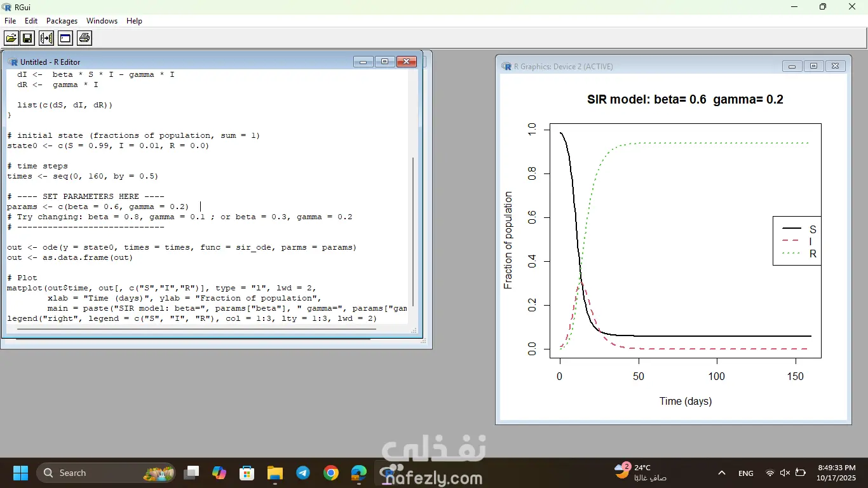Open the taskbar clock showing 8:49:33 PM

click(x=836, y=473)
